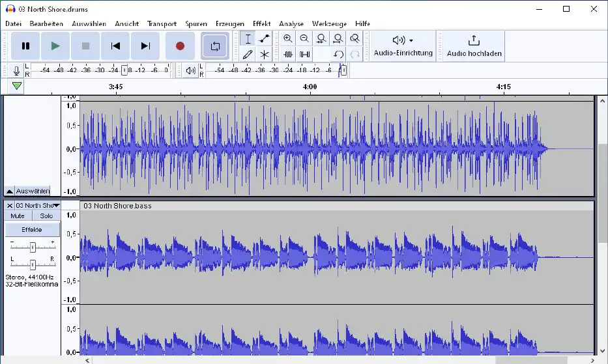This screenshot has width=608, height=364.
Task: Start playback with the green Play button
Action: coord(55,46)
